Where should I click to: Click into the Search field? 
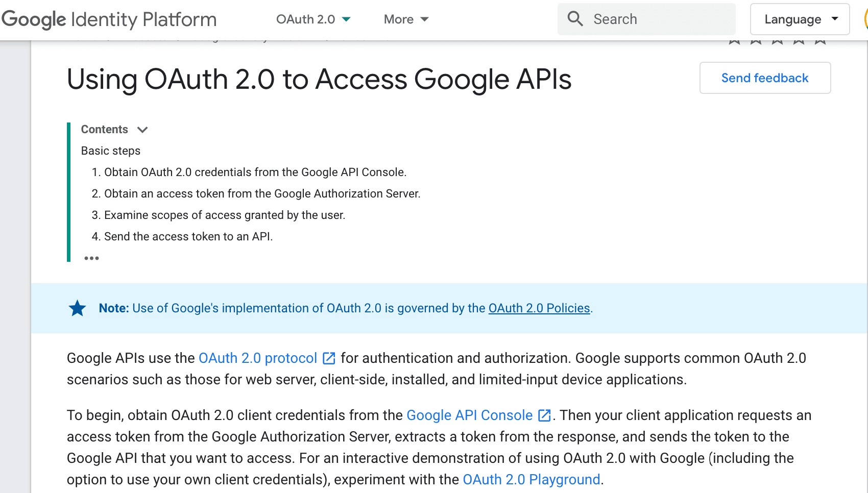click(x=646, y=19)
